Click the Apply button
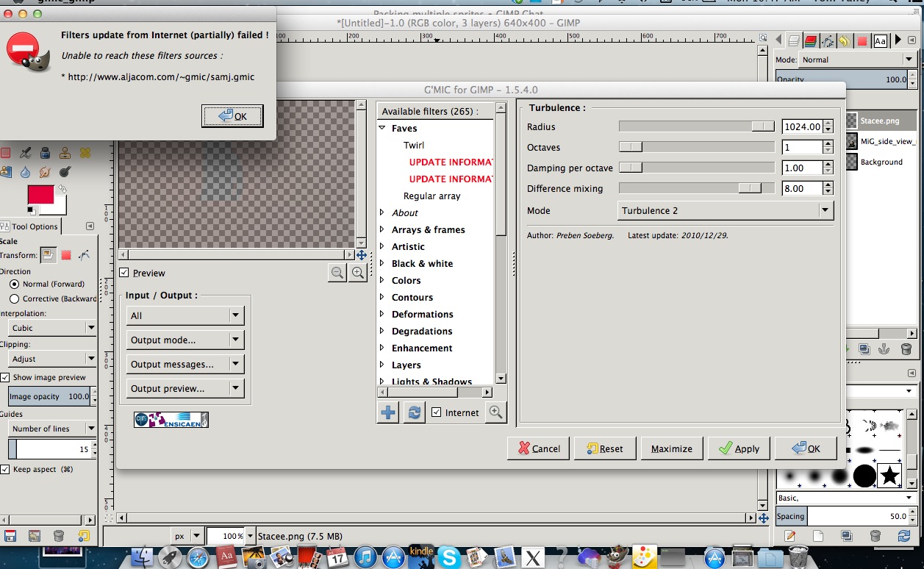The width and height of the screenshot is (924, 569). [x=739, y=448]
